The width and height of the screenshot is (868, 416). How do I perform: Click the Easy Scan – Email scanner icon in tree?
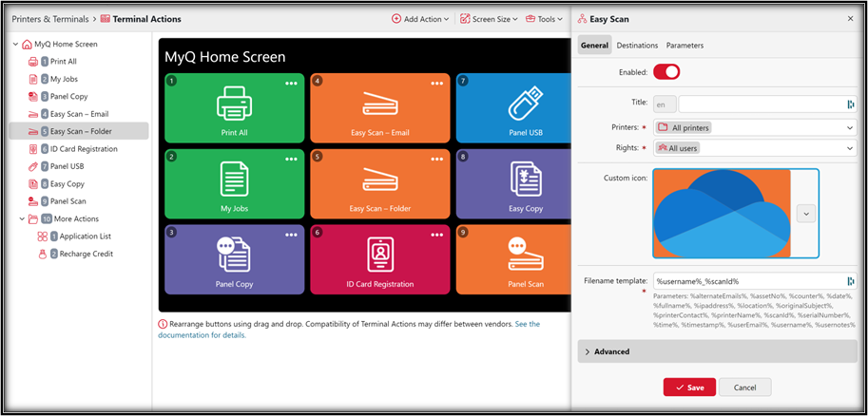[x=33, y=114]
